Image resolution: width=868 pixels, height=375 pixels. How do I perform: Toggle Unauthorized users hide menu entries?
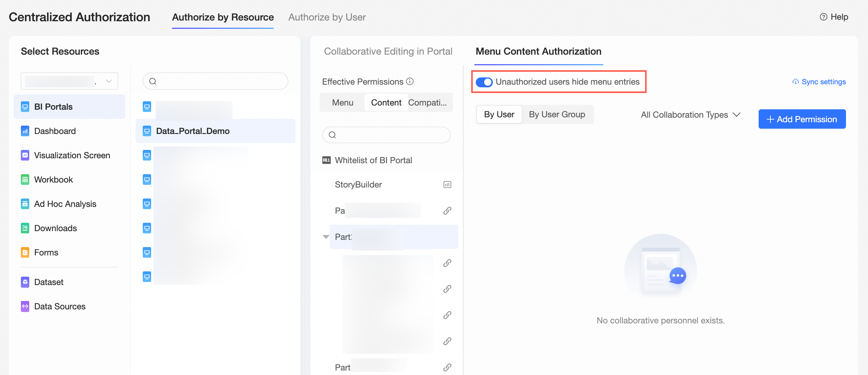click(484, 82)
